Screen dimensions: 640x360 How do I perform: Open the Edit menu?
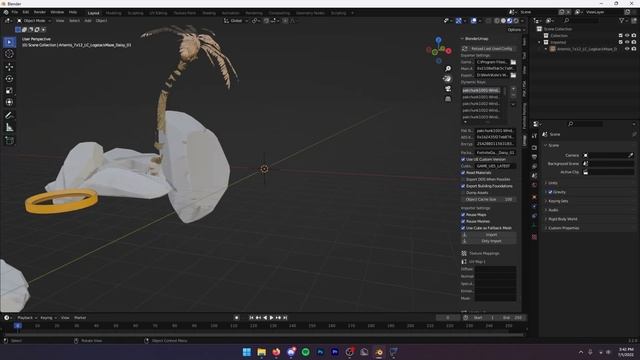pos(26,12)
